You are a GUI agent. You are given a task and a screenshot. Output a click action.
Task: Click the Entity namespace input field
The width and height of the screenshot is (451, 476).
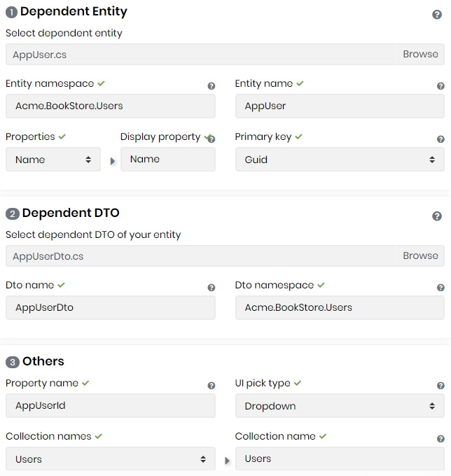111,106
